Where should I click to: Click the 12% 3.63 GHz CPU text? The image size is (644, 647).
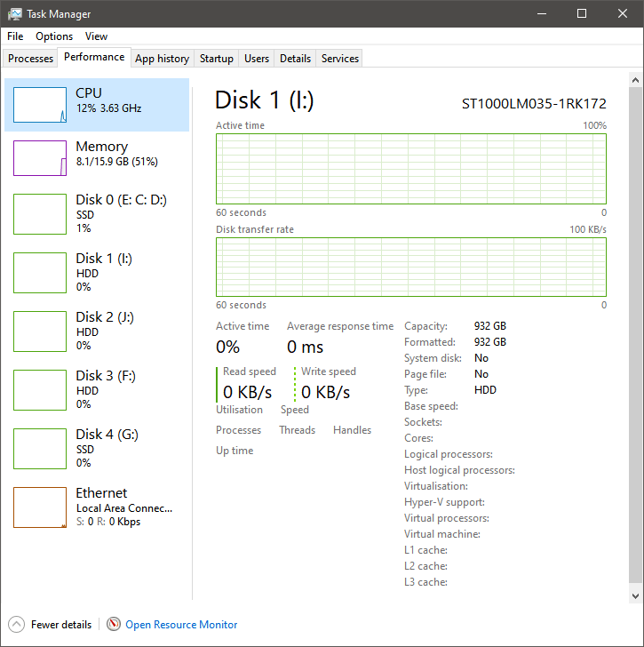click(109, 108)
